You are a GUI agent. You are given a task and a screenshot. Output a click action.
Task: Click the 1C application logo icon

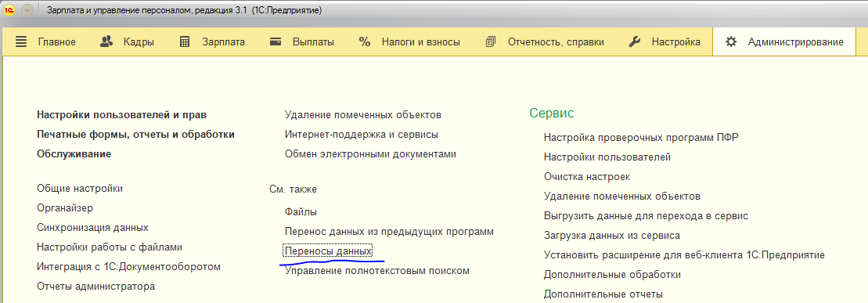coord(9,10)
